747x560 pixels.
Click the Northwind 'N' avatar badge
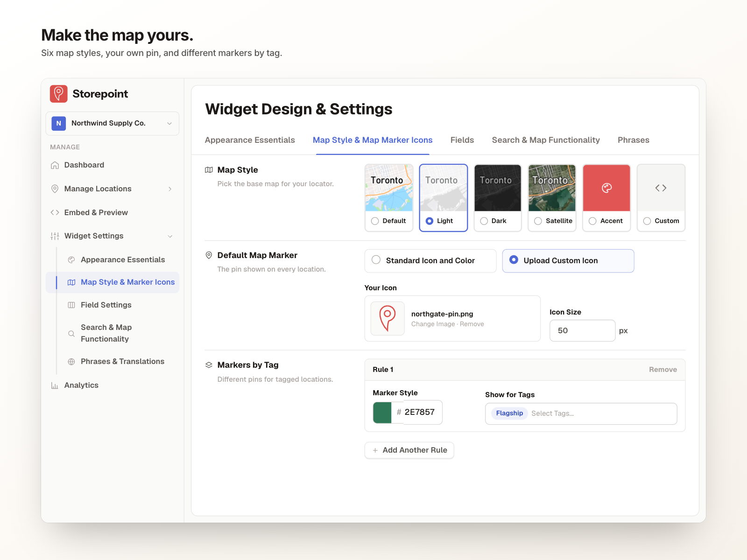[58, 123]
